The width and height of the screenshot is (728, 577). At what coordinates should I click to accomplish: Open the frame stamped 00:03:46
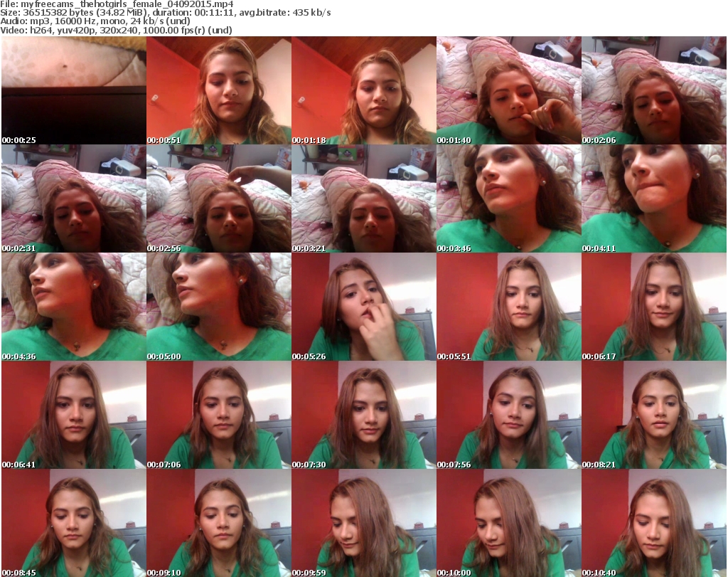coord(509,198)
